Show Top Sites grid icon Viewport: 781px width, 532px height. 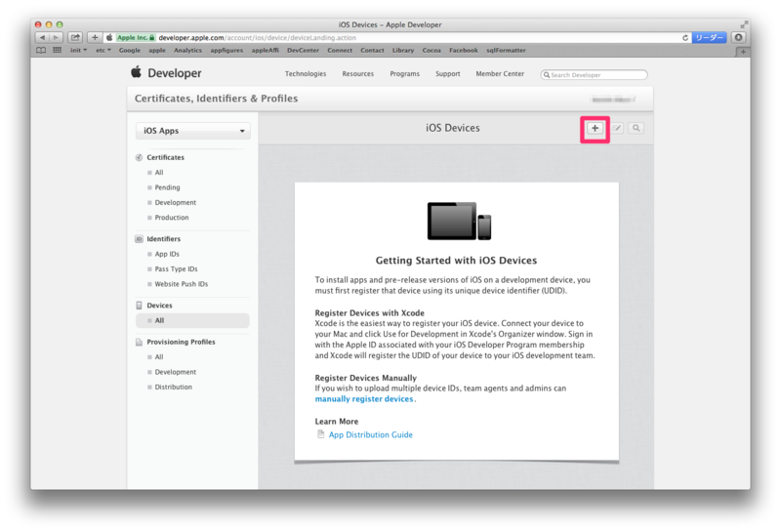click(x=57, y=51)
